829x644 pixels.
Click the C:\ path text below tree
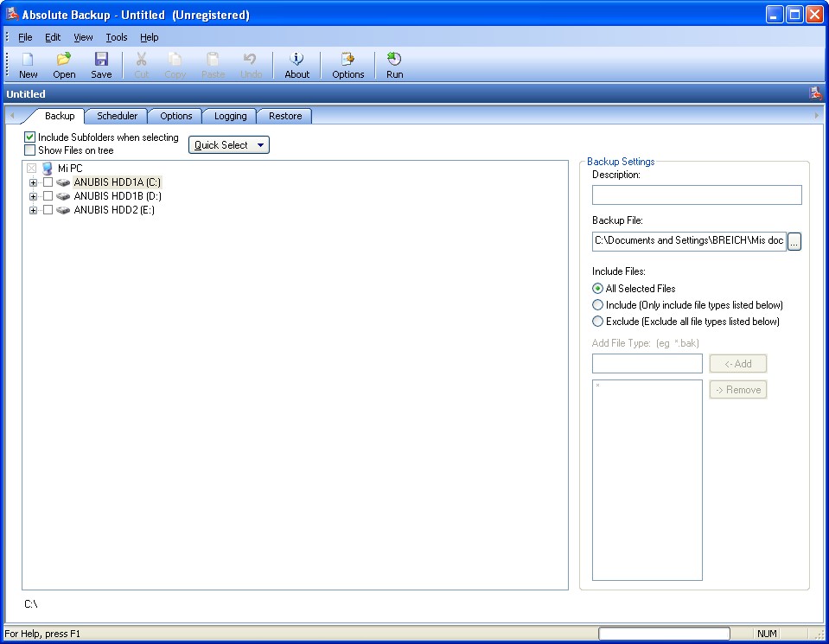pyautogui.click(x=30, y=604)
